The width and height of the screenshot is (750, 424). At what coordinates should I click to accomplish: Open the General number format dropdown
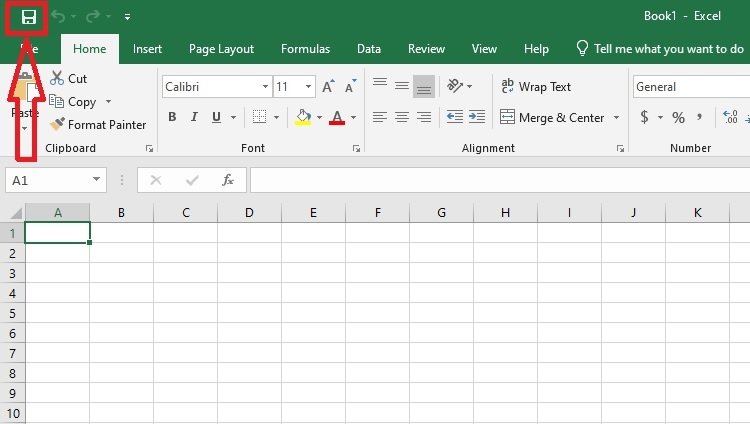tap(692, 87)
